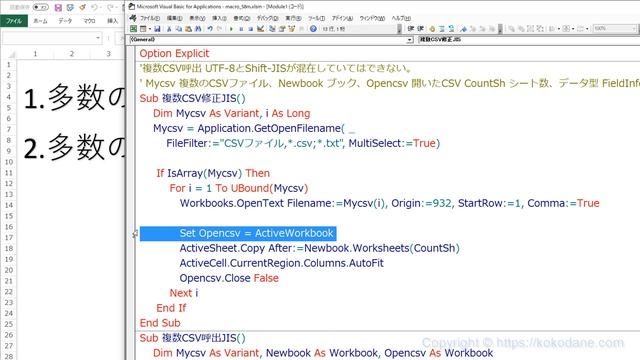Select Excel column header 2
The width and height of the screenshot is (640, 360).
click(72, 54)
